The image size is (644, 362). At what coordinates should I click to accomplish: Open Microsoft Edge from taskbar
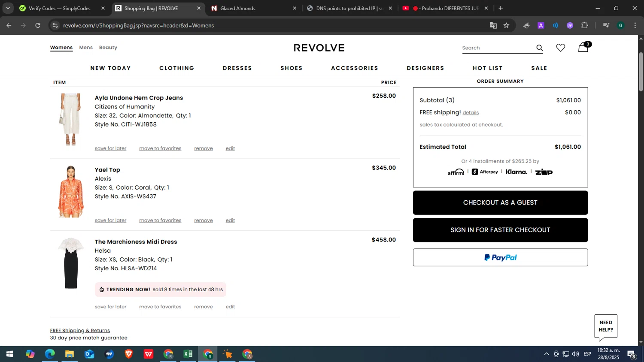(x=50, y=354)
